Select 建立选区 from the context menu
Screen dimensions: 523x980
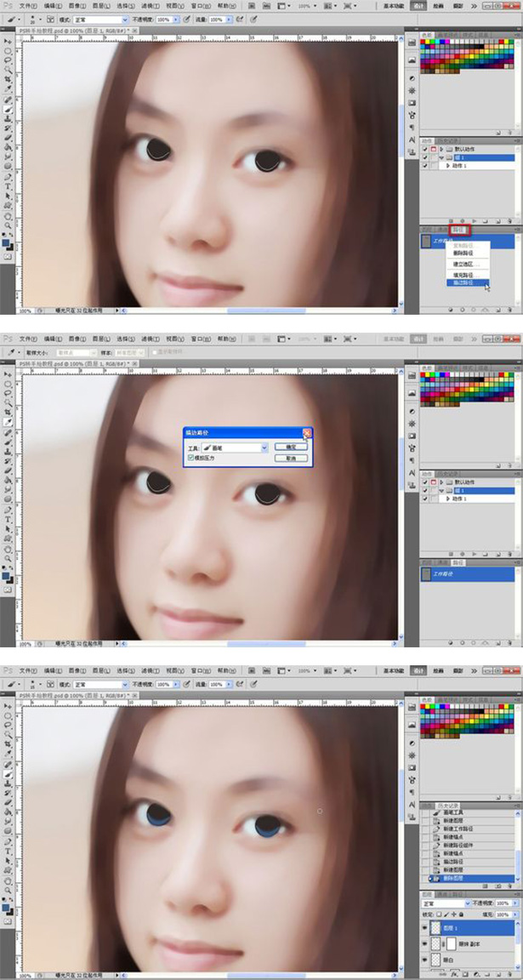pos(464,264)
